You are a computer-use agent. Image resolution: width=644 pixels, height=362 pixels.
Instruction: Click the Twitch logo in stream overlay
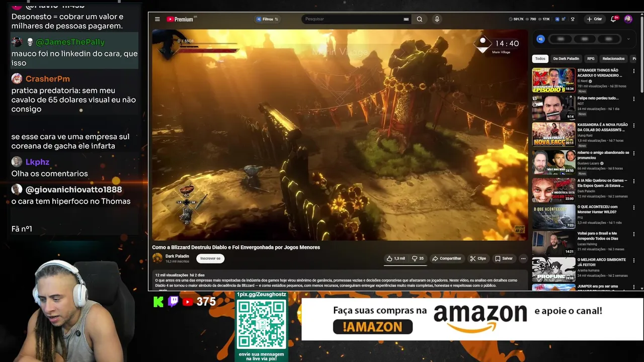[173, 302]
